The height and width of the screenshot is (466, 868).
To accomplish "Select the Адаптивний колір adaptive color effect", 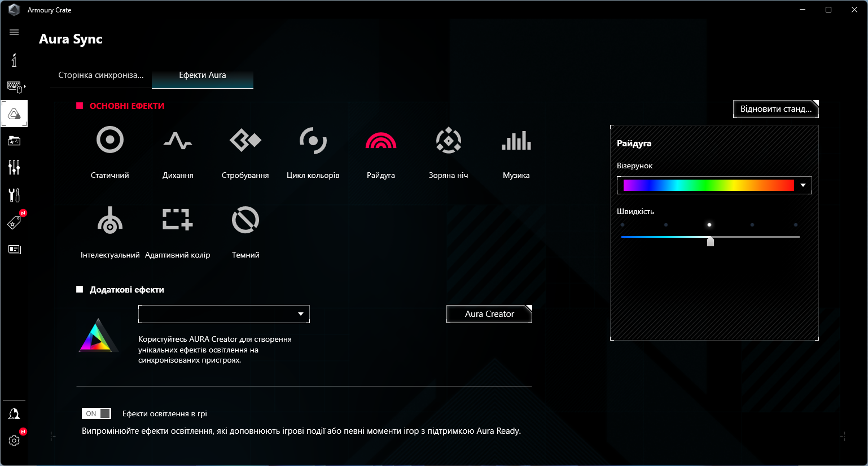I will point(178,220).
